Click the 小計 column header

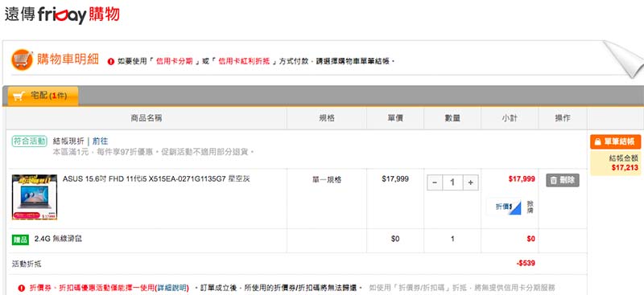click(510, 118)
